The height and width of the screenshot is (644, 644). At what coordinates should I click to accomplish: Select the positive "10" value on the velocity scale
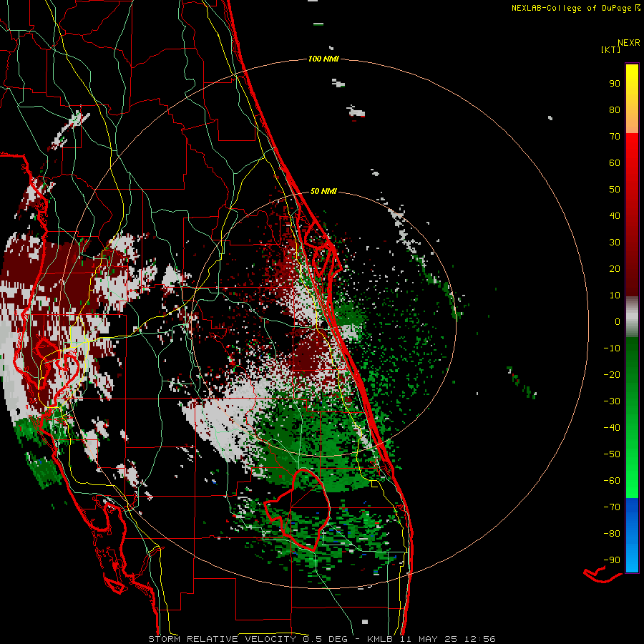point(615,295)
